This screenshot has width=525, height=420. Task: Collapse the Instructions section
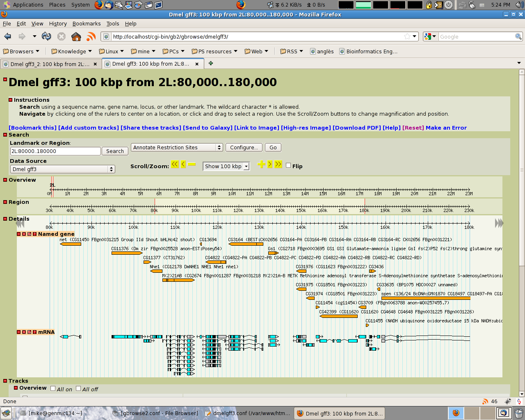pyautogui.click(x=11, y=100)
